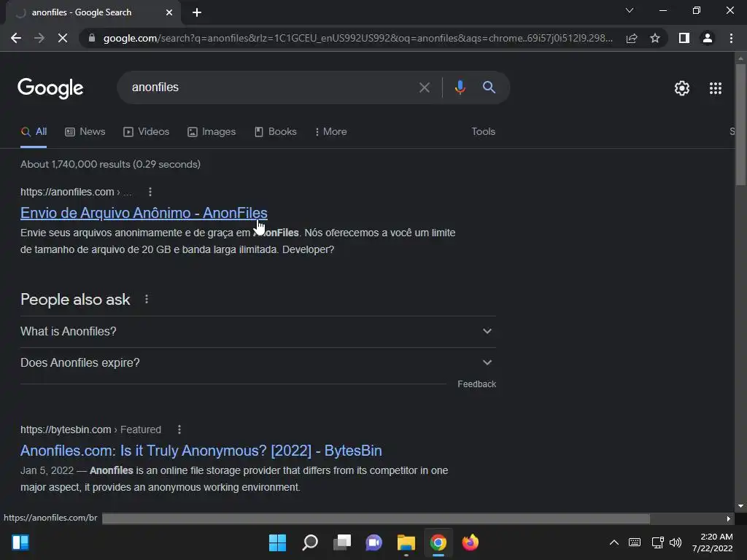This screenshot has height=560, width=747.
Task: Click the volume speaker tray icon
Action: click(x=676, y=542)
